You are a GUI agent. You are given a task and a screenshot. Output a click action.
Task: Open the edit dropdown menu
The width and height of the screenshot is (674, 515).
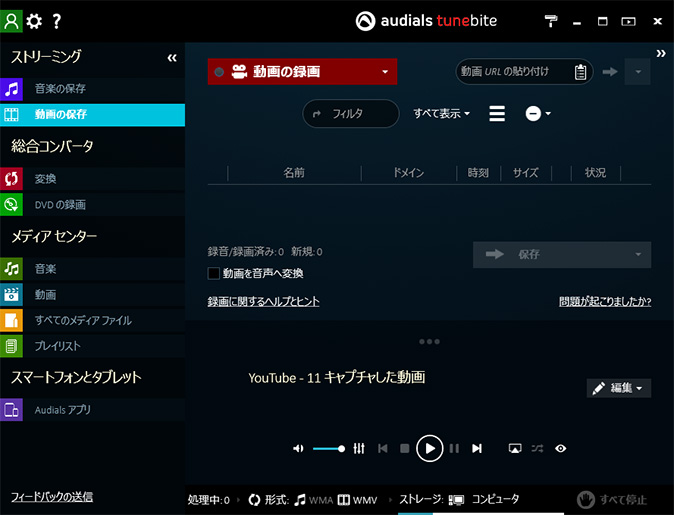pos(619,388)
